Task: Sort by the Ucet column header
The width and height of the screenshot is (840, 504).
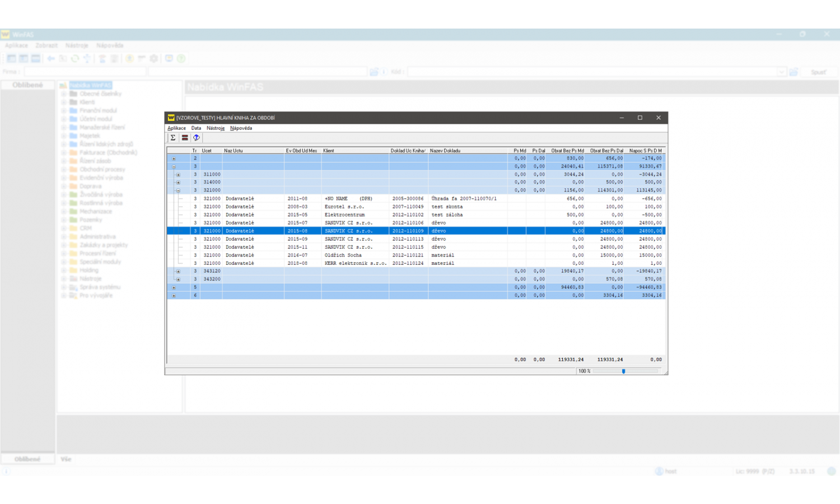Action: [x=211, y=151]
